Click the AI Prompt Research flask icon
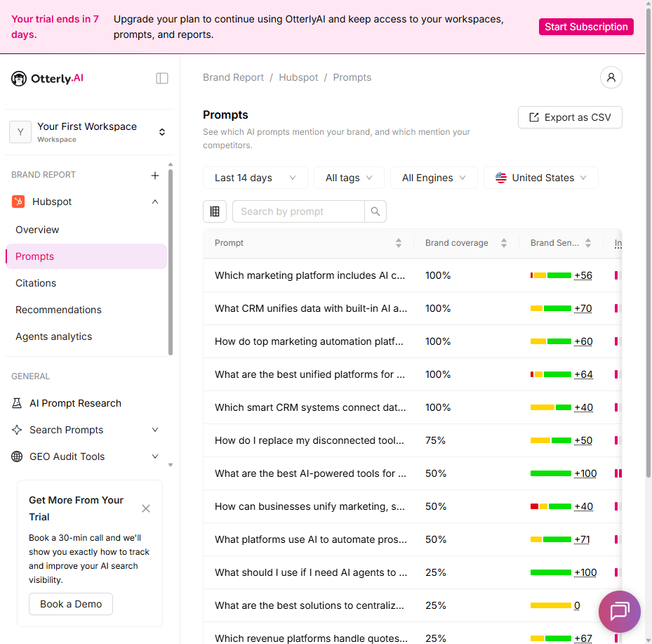The width and height of the screenshot is (652, 644). click(x=17, y=403)
